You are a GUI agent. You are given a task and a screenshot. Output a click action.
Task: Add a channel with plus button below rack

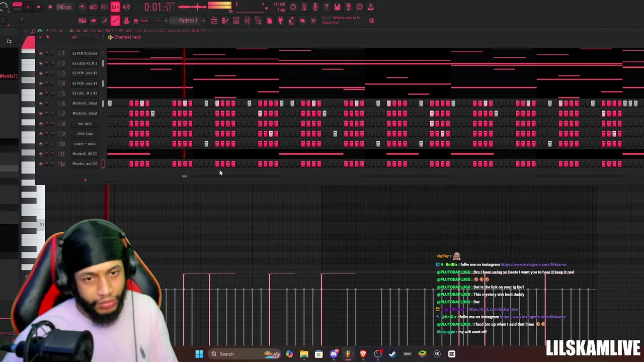tap(85, 179)
